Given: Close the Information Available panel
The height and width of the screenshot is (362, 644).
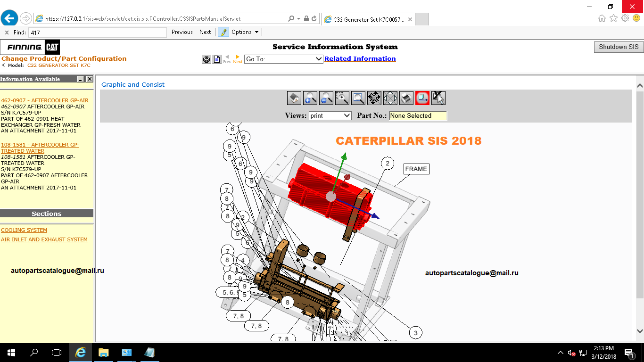Looking at the screenshot, I should pyautogui.click(x=89, y=79).
